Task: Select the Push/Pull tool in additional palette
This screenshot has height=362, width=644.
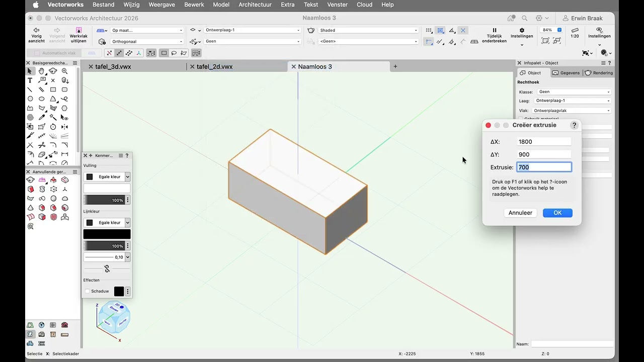Action: coord(53,179)
